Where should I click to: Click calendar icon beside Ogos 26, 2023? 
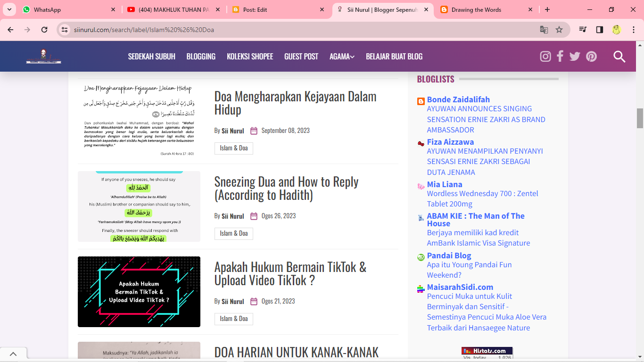[x=254, y=216]
